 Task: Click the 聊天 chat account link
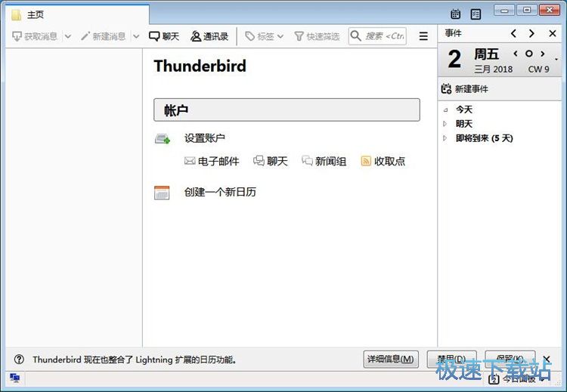coord(270,161)
